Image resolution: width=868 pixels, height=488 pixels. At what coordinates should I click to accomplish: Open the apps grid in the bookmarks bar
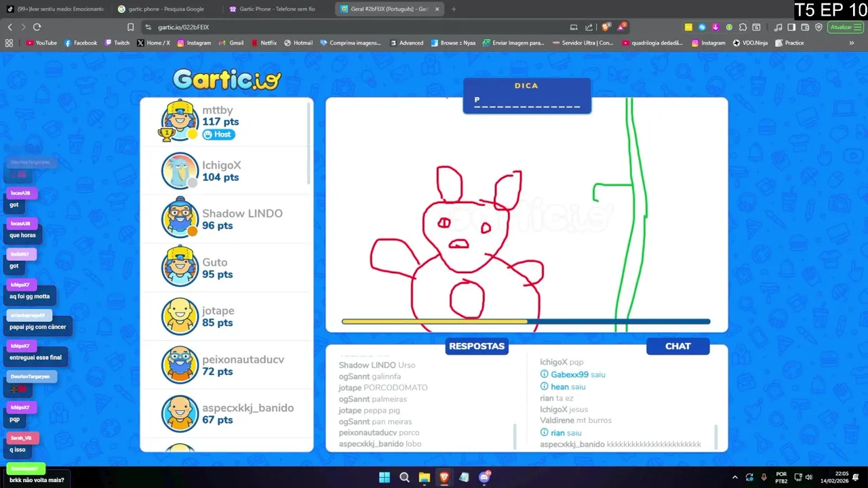[9, 43]
